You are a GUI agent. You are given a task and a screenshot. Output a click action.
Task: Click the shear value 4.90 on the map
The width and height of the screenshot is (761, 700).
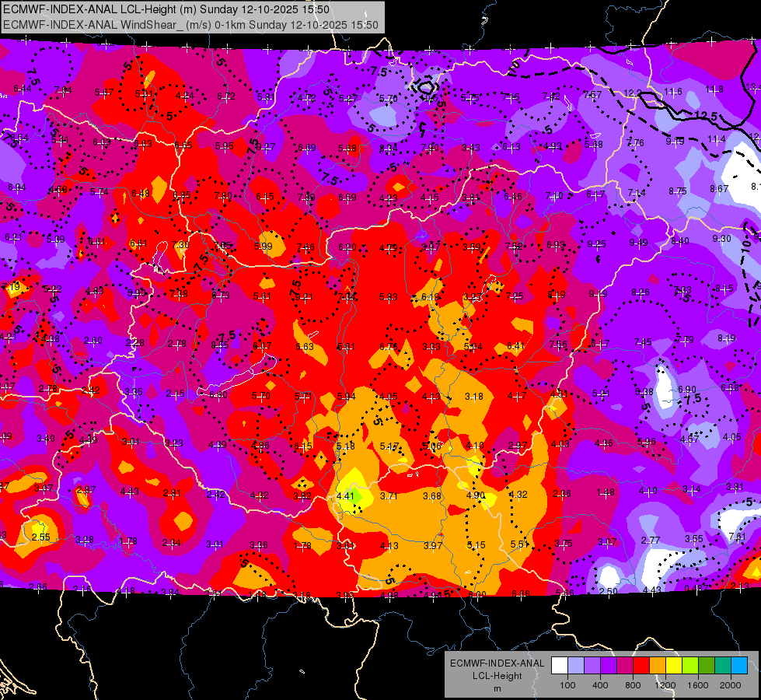[475, 495]
